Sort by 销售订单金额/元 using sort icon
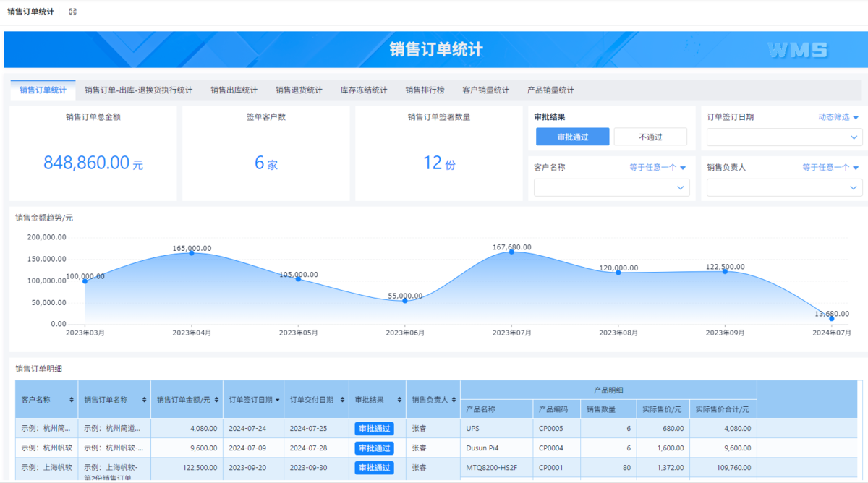Image resolution: width=868 pixels, height=483 pixels. (x=216, y=400)
